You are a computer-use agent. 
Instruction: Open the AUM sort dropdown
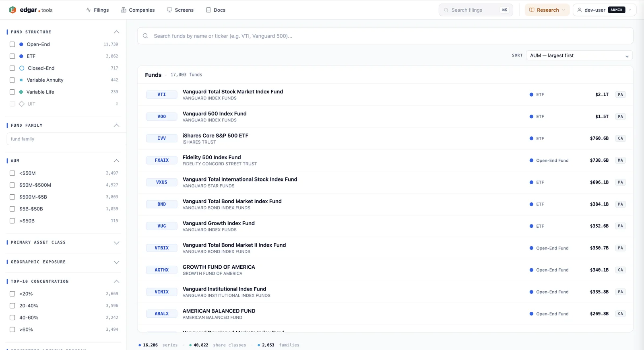point(579,56)
